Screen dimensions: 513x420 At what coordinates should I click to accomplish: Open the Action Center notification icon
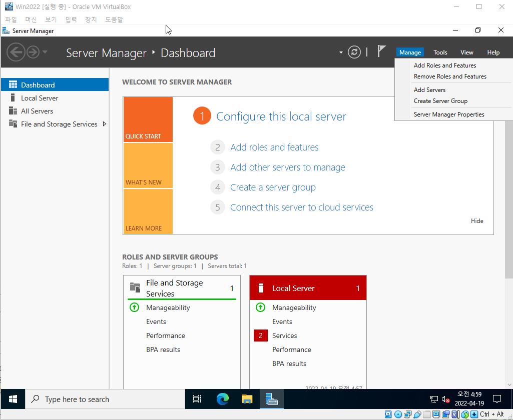click(497, 399)
